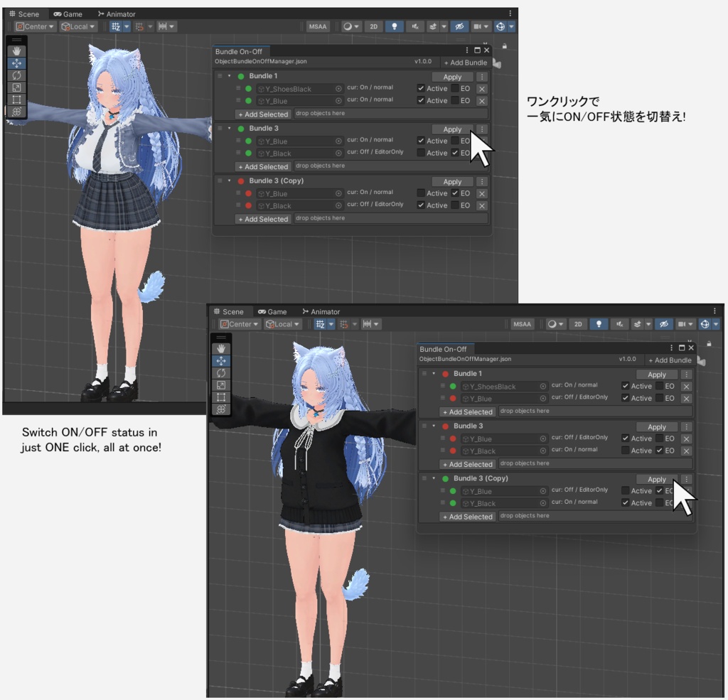The height and width of the screenshot is (700, 728).
Task: Collapse Bundle 3 foldout in upper window
Action: pos(229,128)
